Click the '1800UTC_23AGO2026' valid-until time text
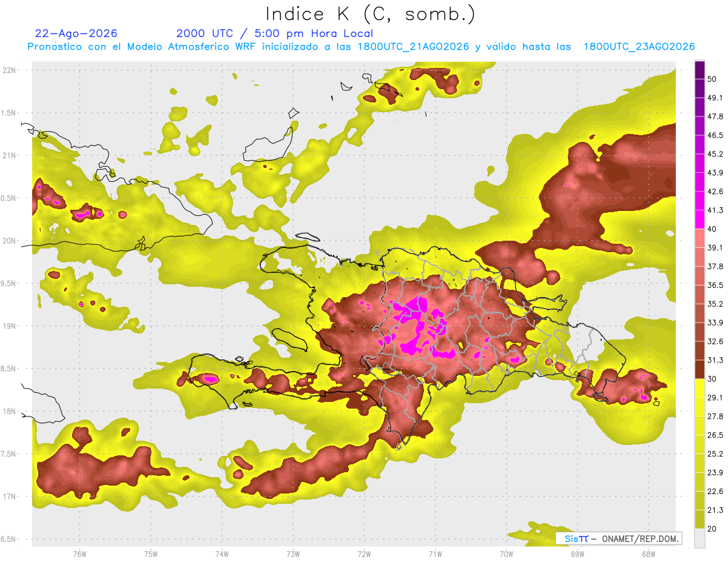Viewport: 728px width, 562px height. [x=639, y=47]
